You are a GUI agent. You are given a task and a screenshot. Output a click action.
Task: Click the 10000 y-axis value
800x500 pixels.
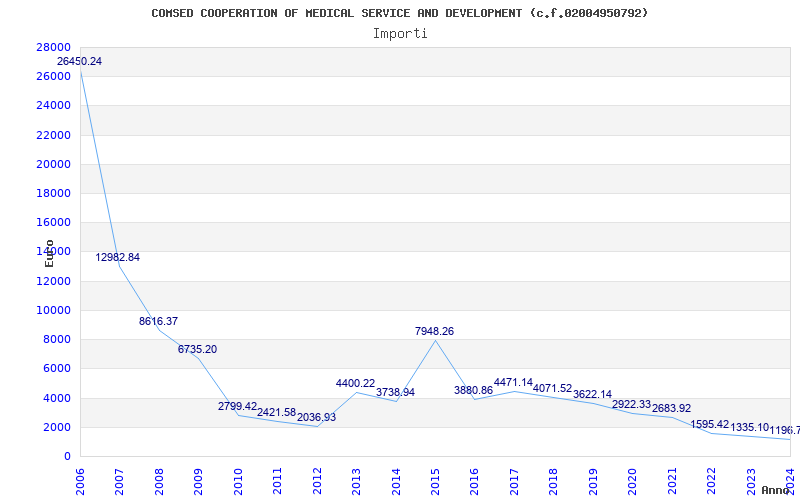click(x=53, y=310)
